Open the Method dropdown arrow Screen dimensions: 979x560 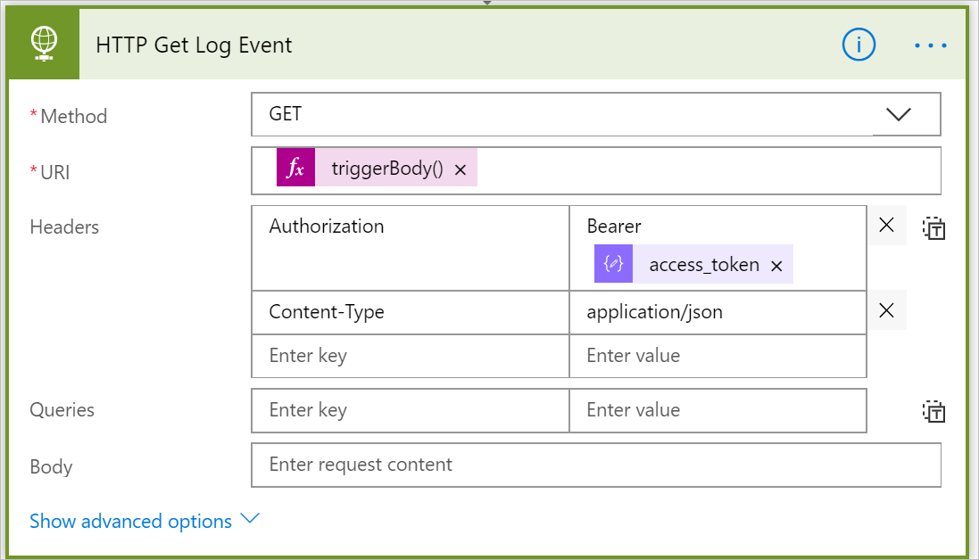898,114
